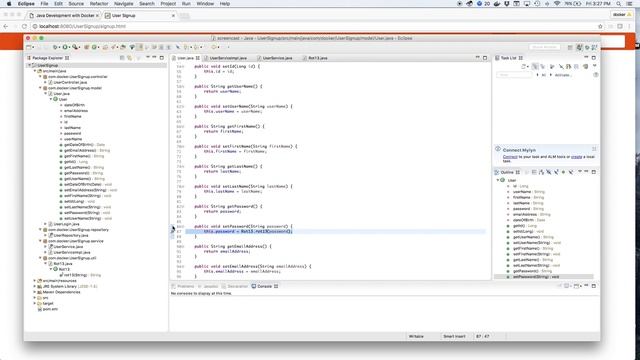Click the Collapse All icon in Package Explorer
The width and height of the screenshot is (640, 360).
coord(122,58)
